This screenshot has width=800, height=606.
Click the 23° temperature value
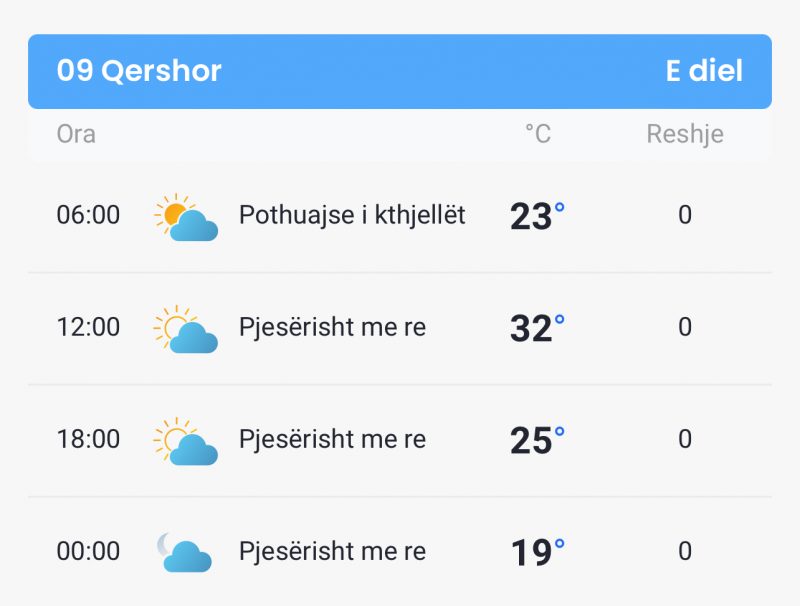point(537,216)
